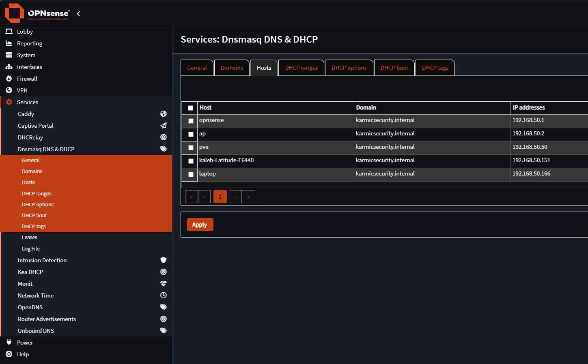This screenshot has height=364, width=588.
Task: Select the kaleb-Latitude-E6440 row checkbox
Action: (191, 161)
